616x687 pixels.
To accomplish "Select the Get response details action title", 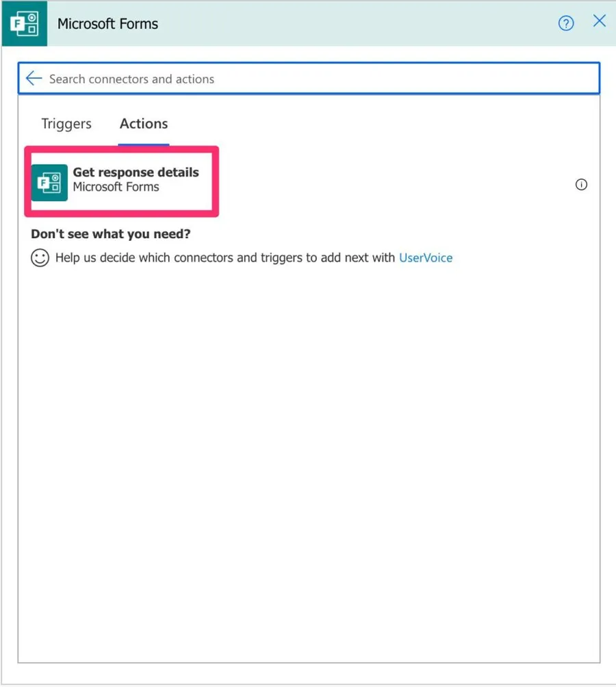I will pos(136,172).
